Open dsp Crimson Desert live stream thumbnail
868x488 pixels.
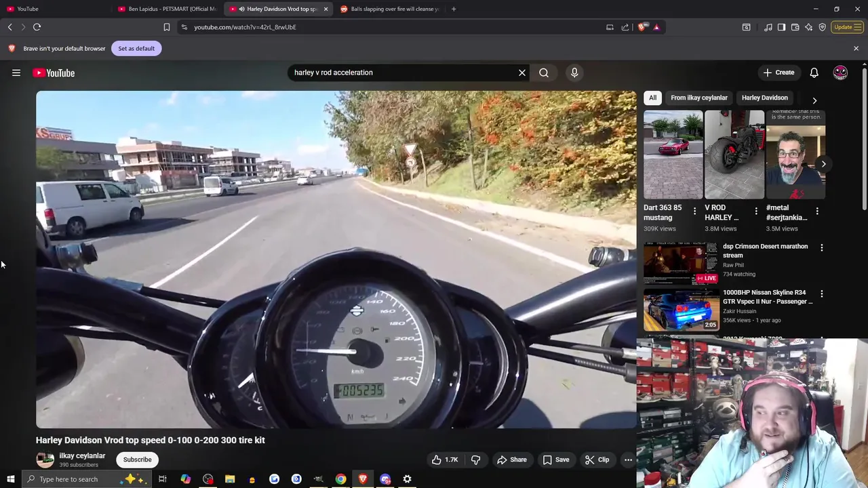[681, 263]
